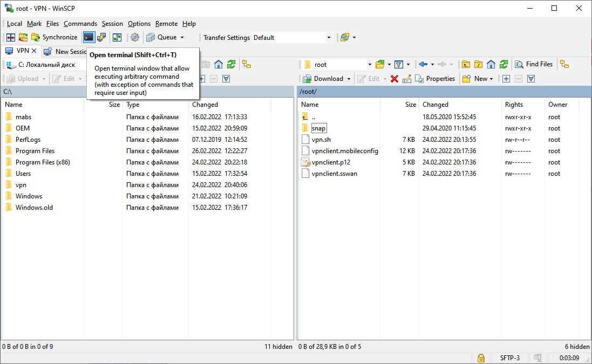
Task: Open the Session menu
Action: pos(112,24)
